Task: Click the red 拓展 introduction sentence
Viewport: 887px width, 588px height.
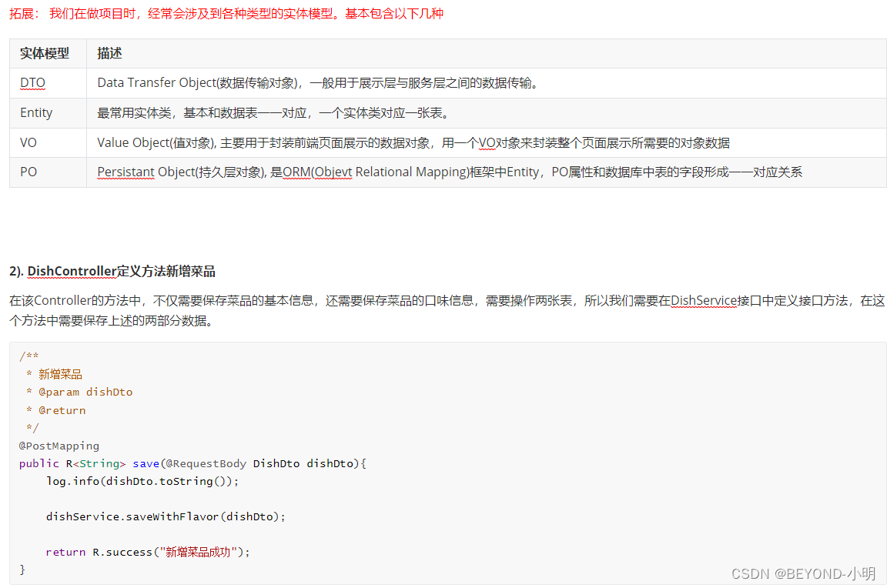Action: click(226, 14)
